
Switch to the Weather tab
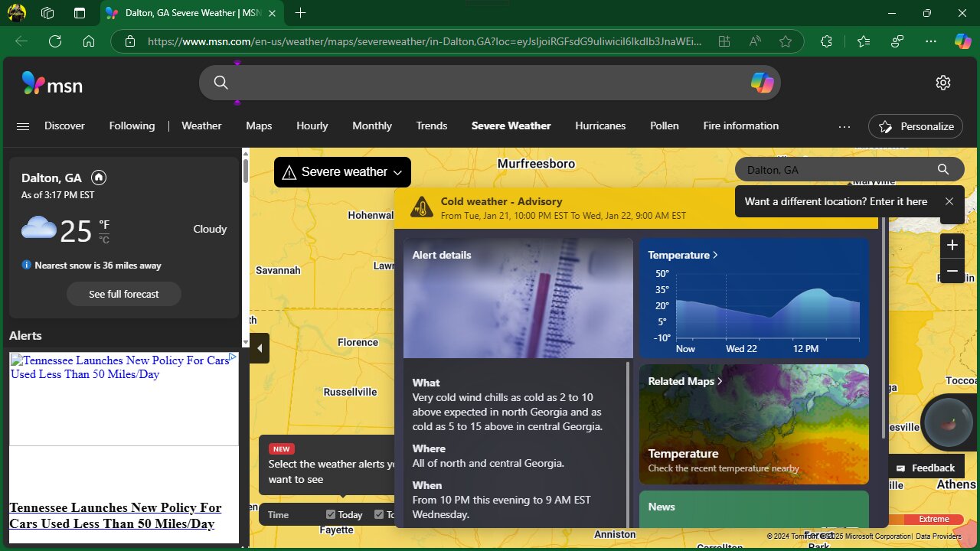point(201,126)
